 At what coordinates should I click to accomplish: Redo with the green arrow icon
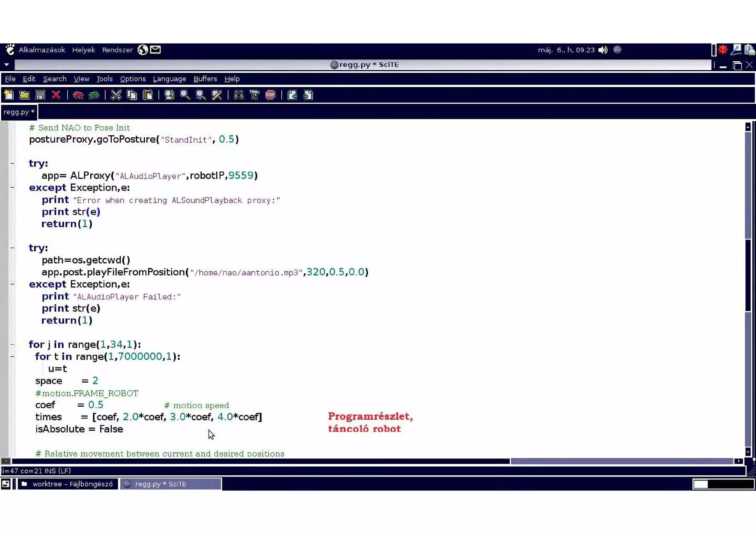tap(94, 95)
